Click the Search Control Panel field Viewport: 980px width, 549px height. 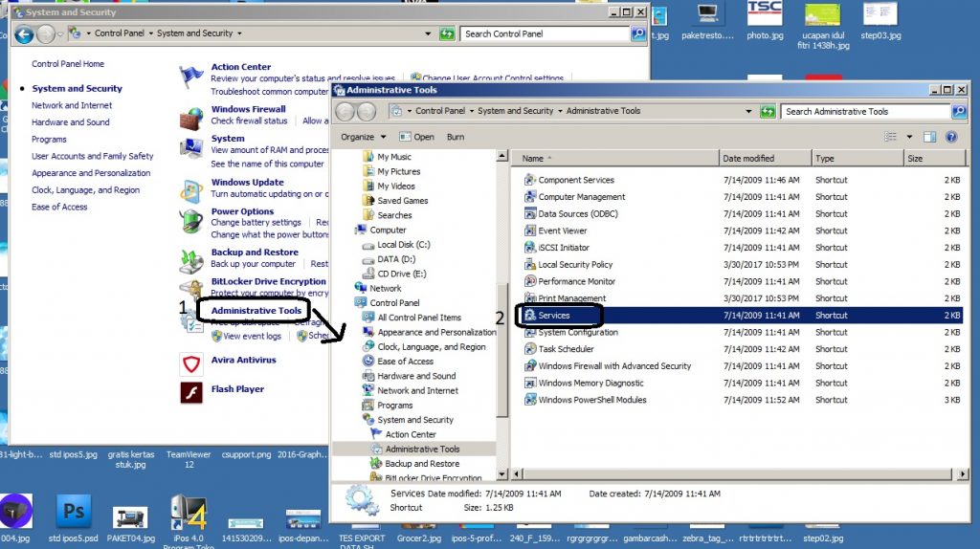coord(545,33)
